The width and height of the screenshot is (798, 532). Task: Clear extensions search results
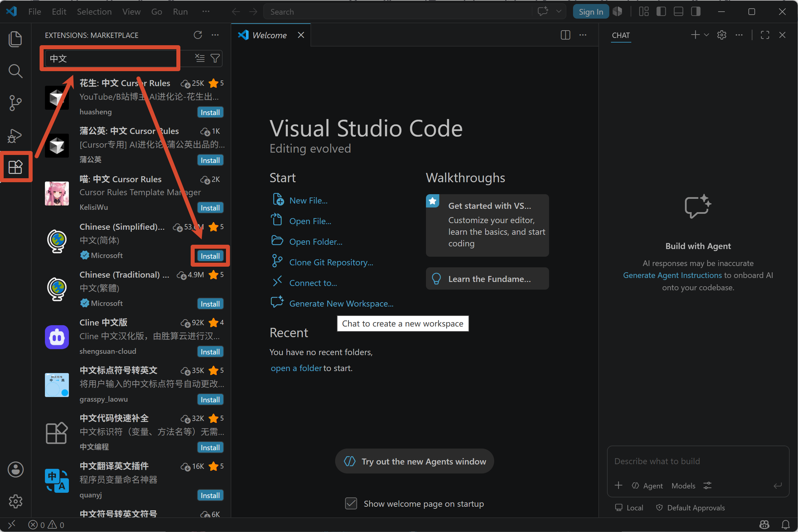pos(200,59)
